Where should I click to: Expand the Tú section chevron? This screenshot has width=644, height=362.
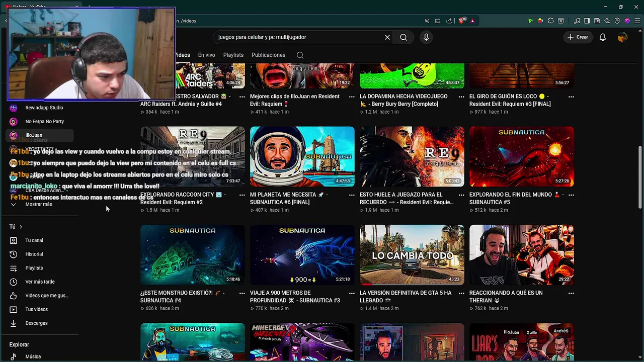coord(21,227)
